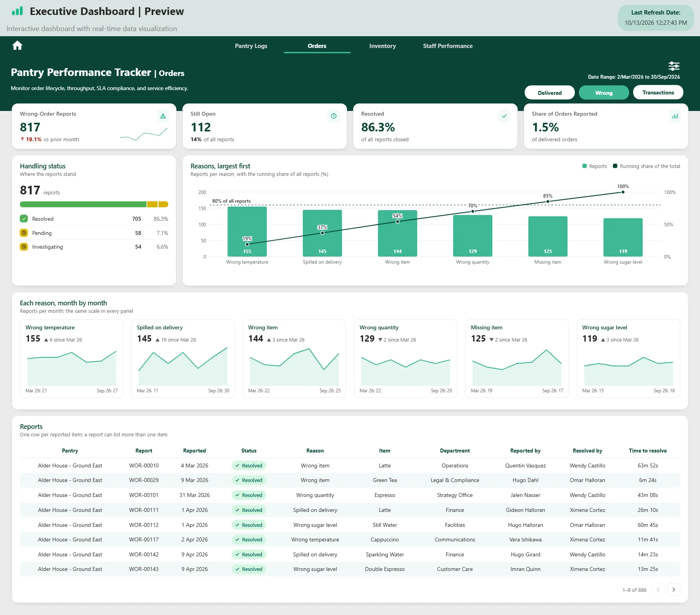Sort table by Time to resolve header
Viewport: 700px width, 615px height.
click(x=648, y=451)
